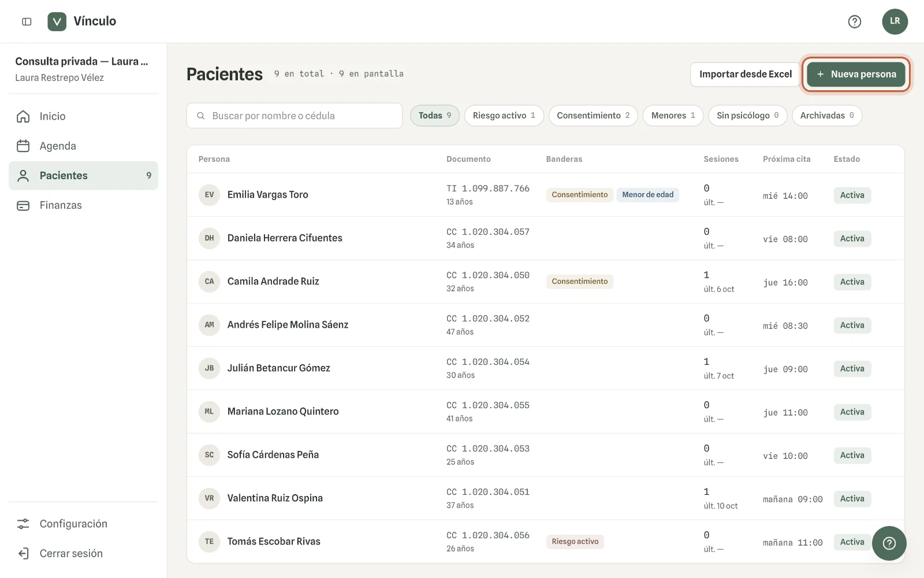924x578 pixels.
Task: Open the Consulta privada workspace header
Action: point(83,69)
